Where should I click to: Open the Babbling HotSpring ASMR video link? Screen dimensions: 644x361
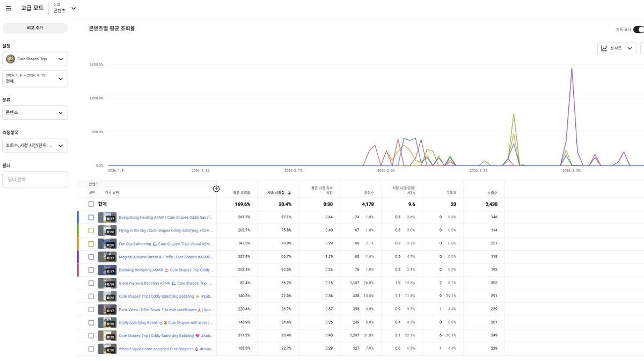(165, 270)
